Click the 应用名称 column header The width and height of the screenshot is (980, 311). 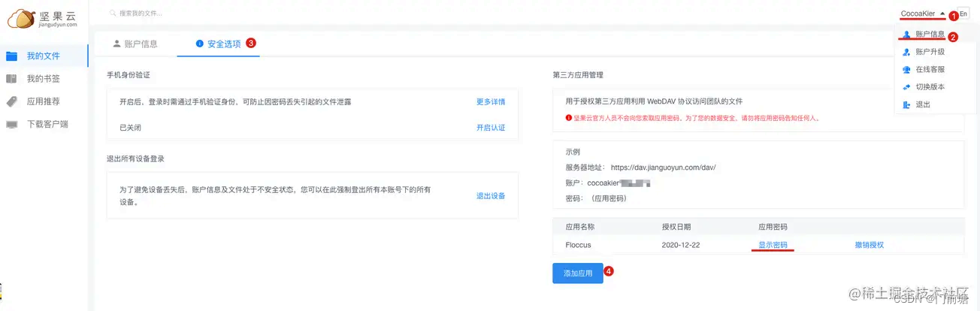(x=580, y=226)
